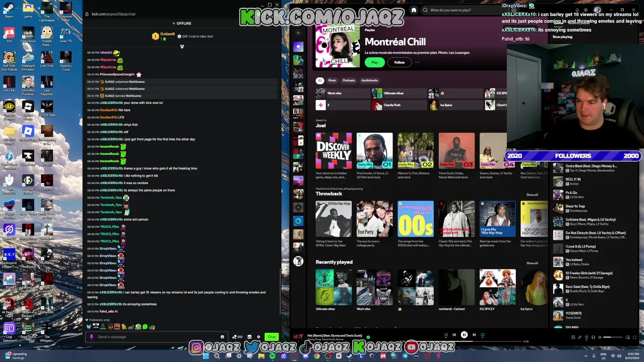Open the Ice Spice shortcut tile
Screen dimensions: 644x362
(x=455, y=105)
